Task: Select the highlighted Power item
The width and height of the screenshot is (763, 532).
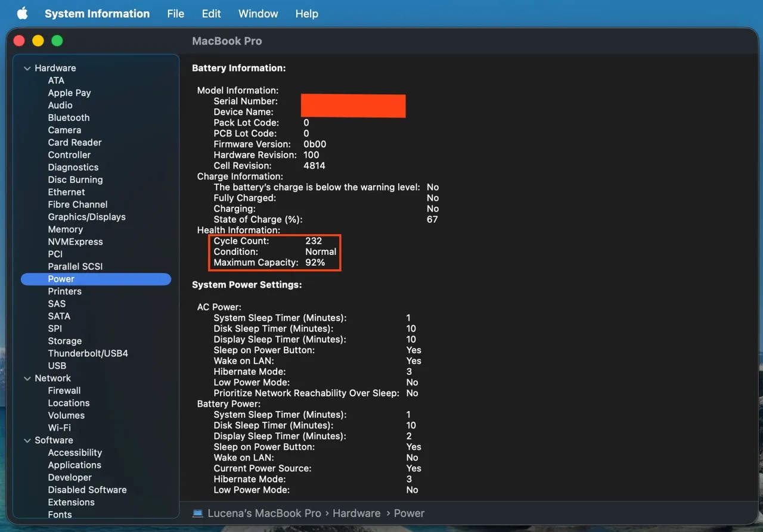Action: pyautogui.click(x=96, y=279)
